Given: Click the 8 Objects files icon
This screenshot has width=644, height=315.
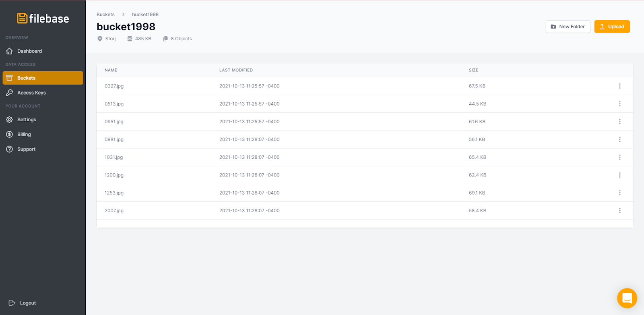Looking at the screenshot, I should click(x=165, y=39).
